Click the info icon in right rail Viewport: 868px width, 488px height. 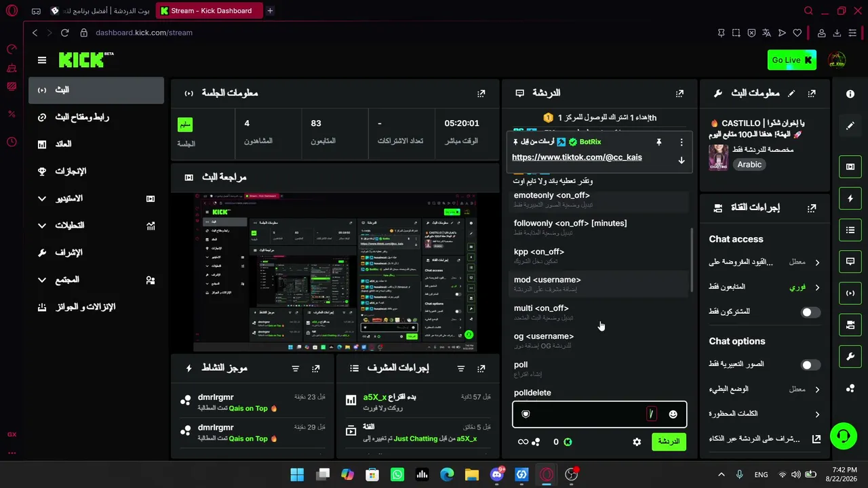[850, 94]
